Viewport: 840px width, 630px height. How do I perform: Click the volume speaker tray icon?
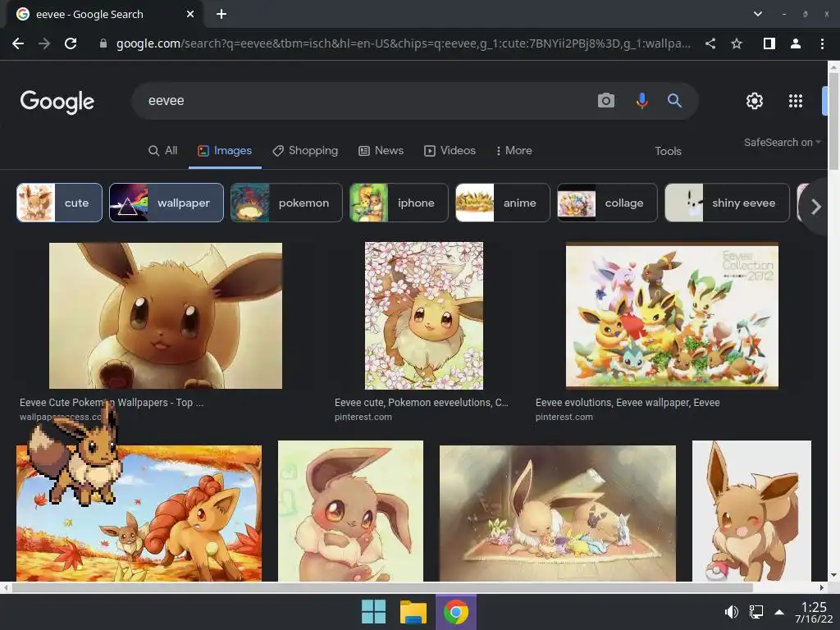point(731,612)
